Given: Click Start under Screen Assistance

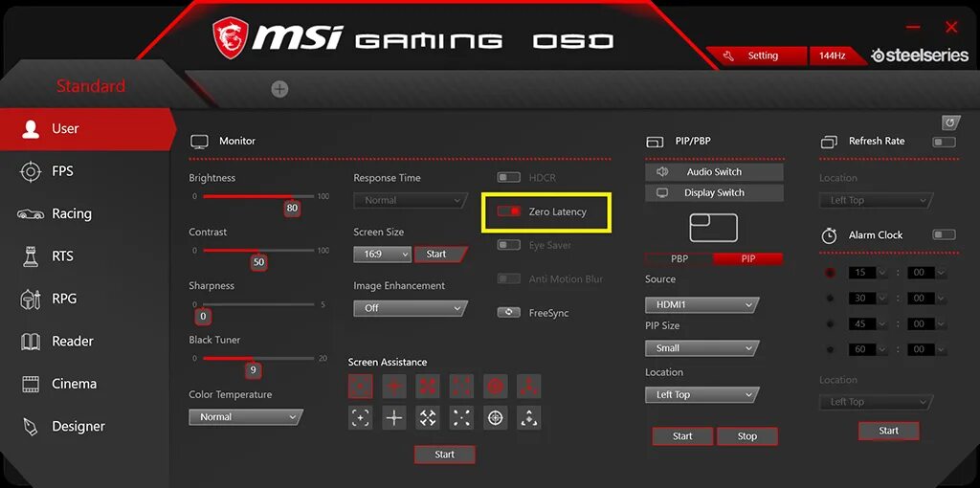Looking at the screenshot, I should pos(444,455).
